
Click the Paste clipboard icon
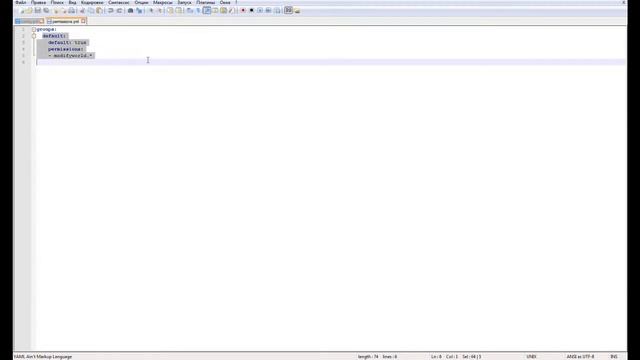(x=99, y=11)
